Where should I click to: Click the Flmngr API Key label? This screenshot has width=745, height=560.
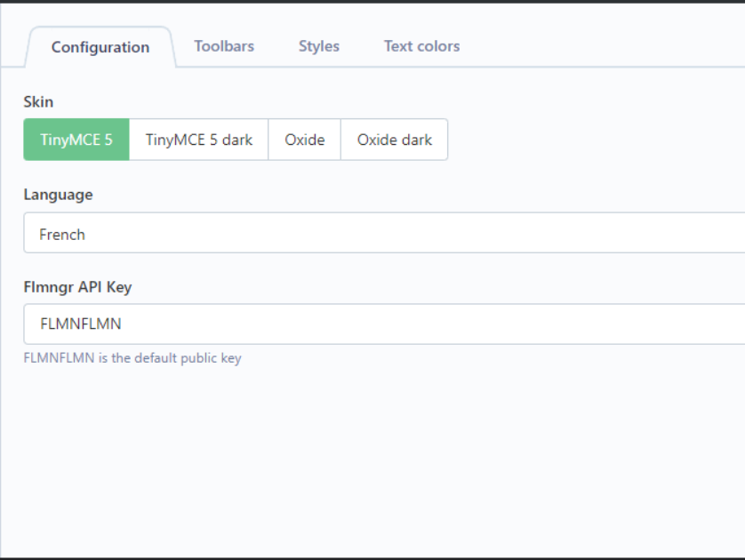78,287
